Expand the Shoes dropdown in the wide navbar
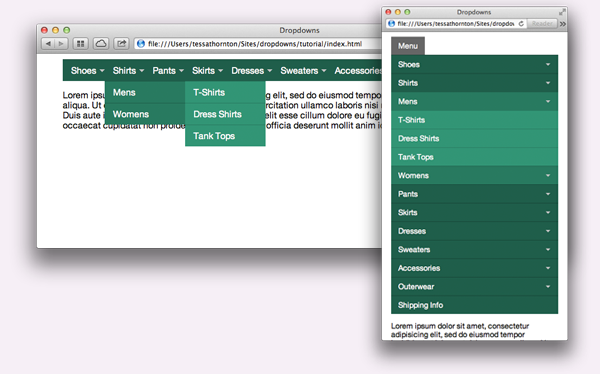This screenshot has height=374, width=600. (87, 70)
